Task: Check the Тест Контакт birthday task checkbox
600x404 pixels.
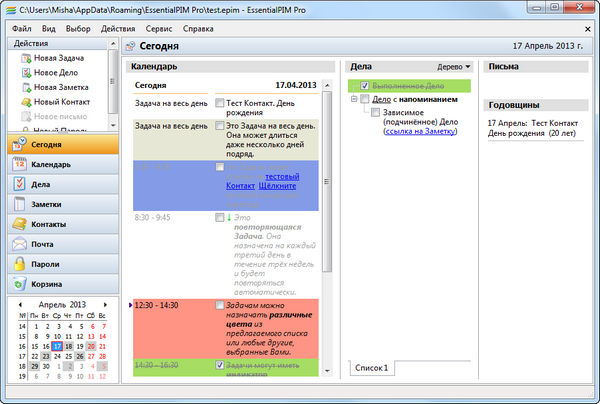Action: [219, 102]
